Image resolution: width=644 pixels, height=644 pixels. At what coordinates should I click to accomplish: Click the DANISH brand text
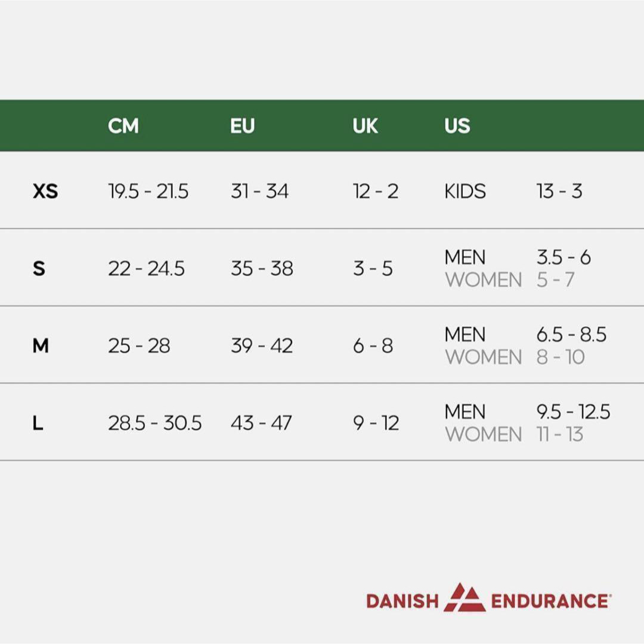point(402,601)
